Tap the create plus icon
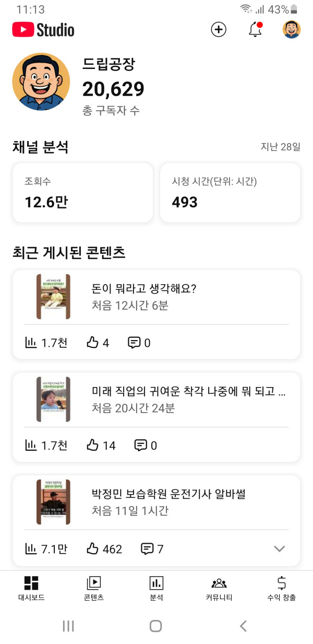The height and width of the screenshot is (644, 313). [x=219, y=30]
